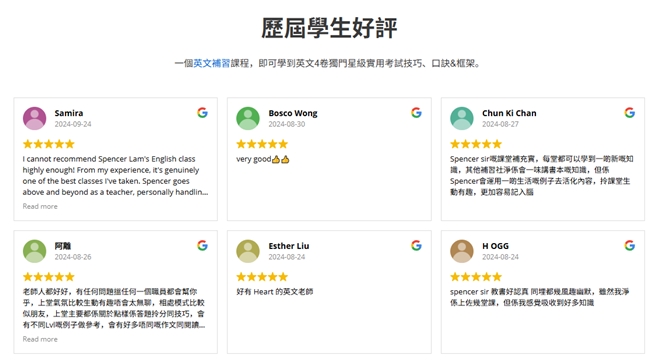Image resolution: width=650 pixels, height=360 pixels.
Task: Expand 阿離's review with Read more
Action: click(40, 339)
